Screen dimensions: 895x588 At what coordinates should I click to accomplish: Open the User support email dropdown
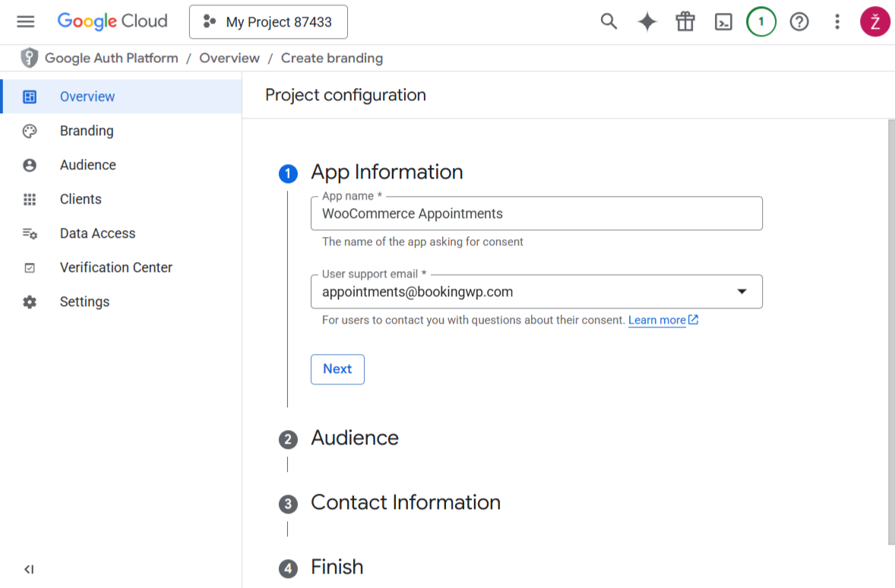[x=536, y=292]
